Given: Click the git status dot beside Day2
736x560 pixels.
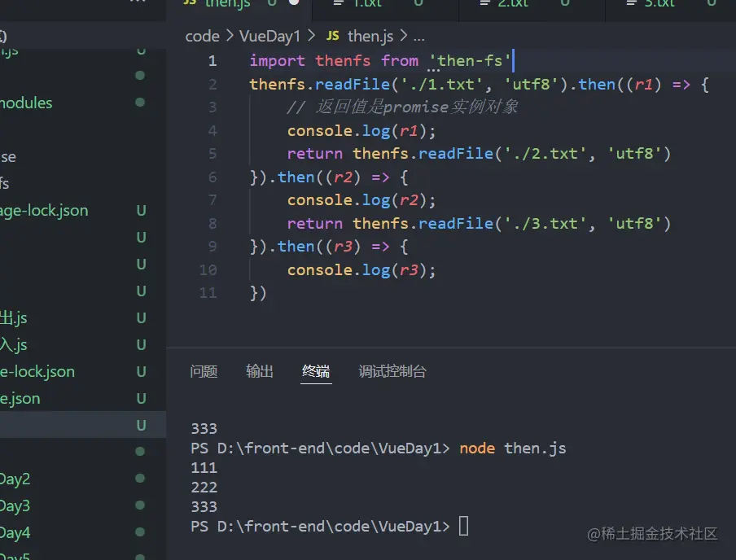Looking at the screenshot, I should (x=140, y=478).
